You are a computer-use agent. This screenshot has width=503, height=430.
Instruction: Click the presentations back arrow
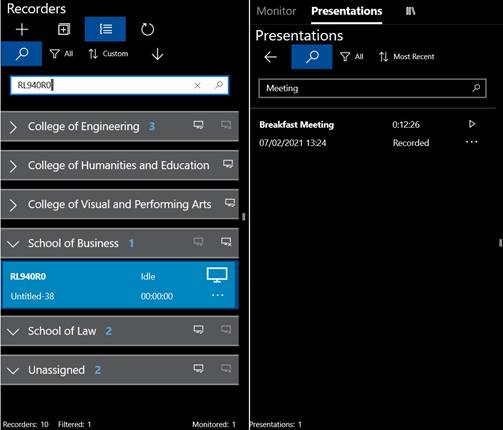[270, 57]
